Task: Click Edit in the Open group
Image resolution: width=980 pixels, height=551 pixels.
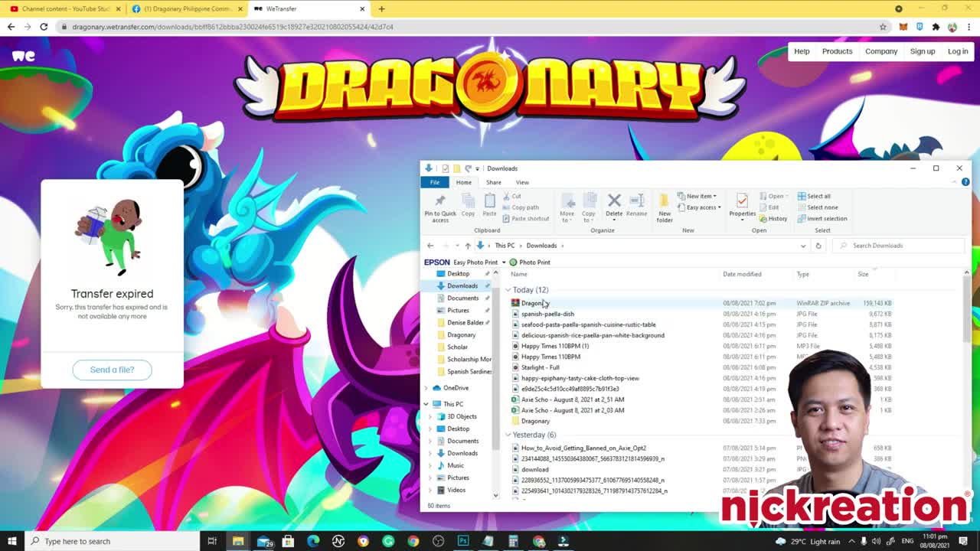Action: click(x=769, y=207)
